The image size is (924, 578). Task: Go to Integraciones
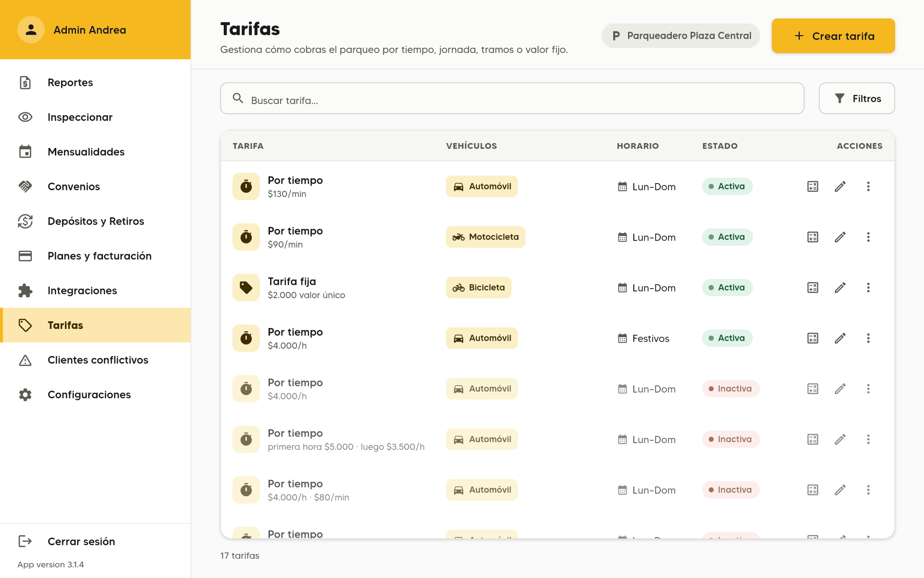click(95, 290)
